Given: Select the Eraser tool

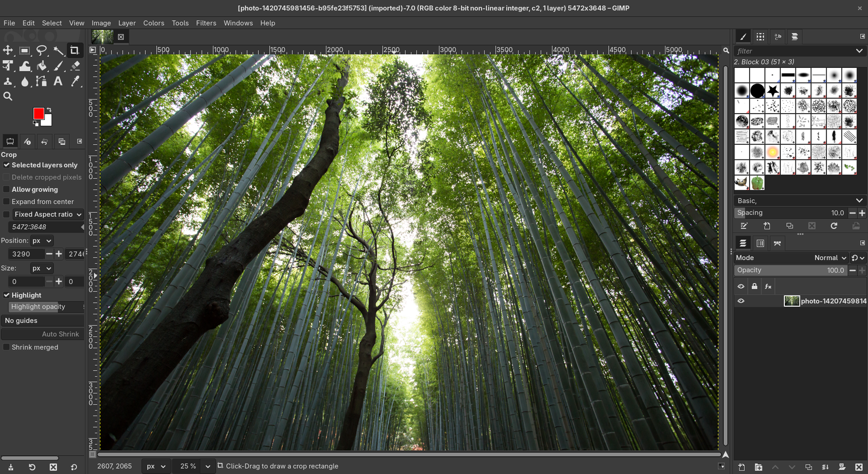Looking at the screenshot, I should pyautogui.click(x=75, y=66).
